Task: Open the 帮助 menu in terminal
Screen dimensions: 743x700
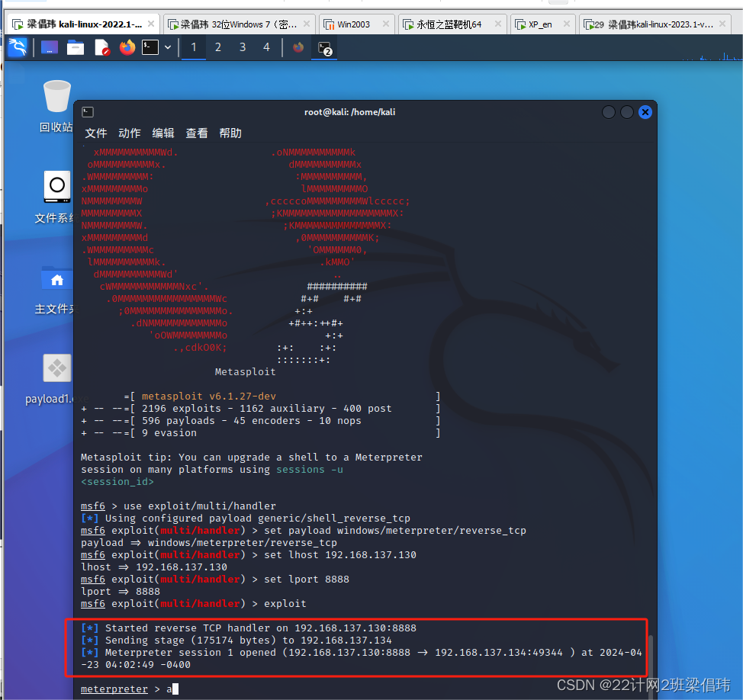Action: pyautogui.click(x=230, y=133)
